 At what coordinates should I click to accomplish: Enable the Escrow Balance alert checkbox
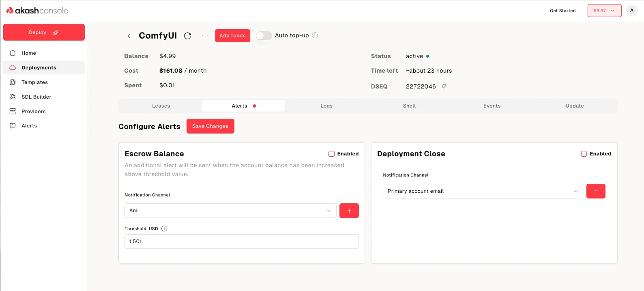click(x=331, y=154)
